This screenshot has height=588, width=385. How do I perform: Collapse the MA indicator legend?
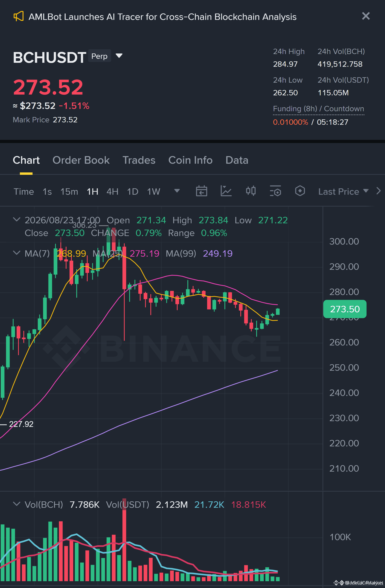pos(16,253)
